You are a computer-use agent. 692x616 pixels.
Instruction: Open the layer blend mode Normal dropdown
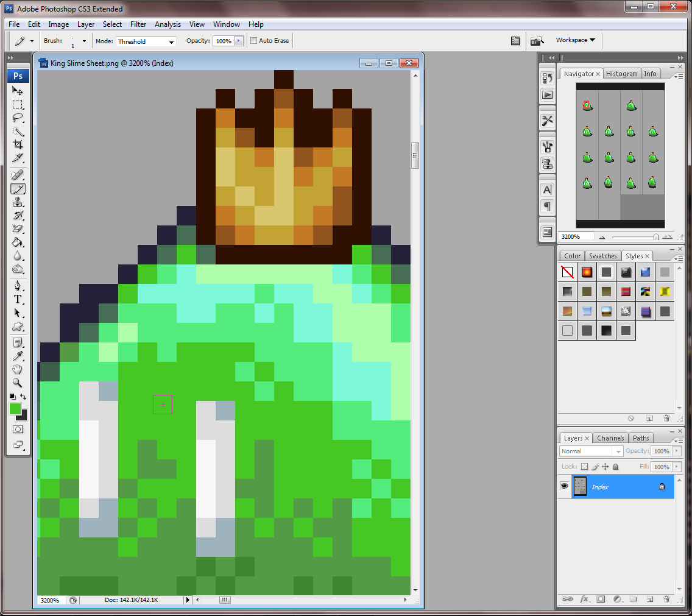click(x=591, y=451)
